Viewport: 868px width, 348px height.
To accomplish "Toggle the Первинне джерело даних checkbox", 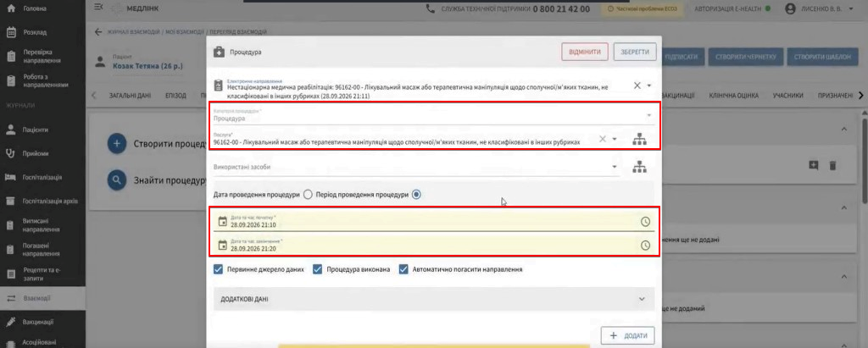I will tap(218, 269).
